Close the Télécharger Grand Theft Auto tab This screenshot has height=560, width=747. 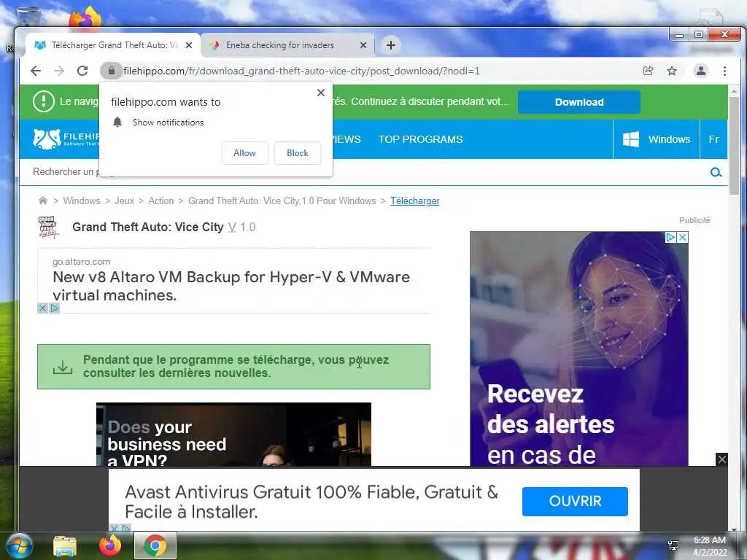[x=189, y=45]
